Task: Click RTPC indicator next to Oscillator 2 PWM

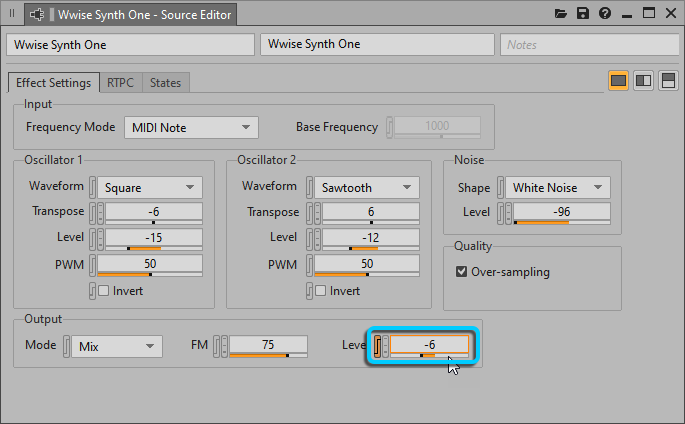Action: pos(309,265)
